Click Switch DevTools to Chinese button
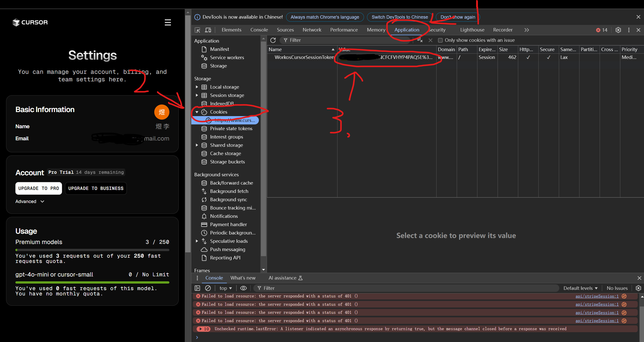The width and height of the screenshot is (644, 342). click(400, 17)
